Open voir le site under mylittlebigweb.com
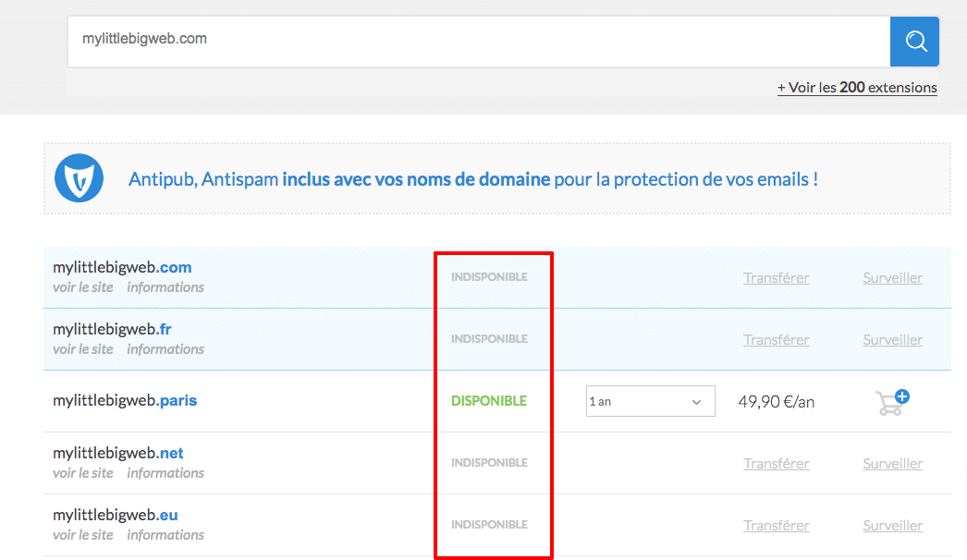 [x=83, y=287]
